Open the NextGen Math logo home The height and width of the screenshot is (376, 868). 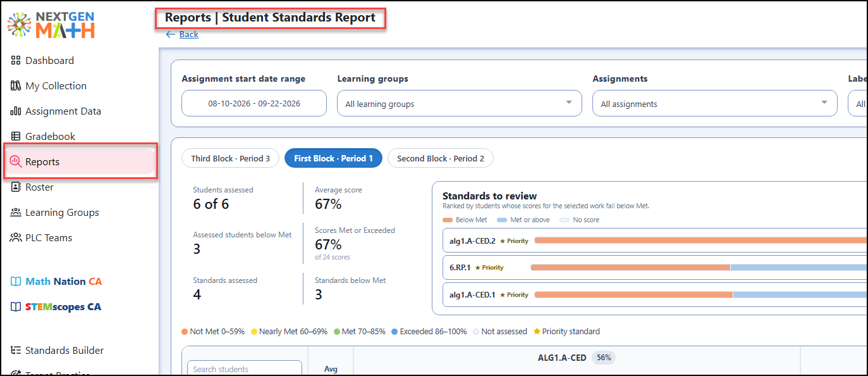click(51, 24)
